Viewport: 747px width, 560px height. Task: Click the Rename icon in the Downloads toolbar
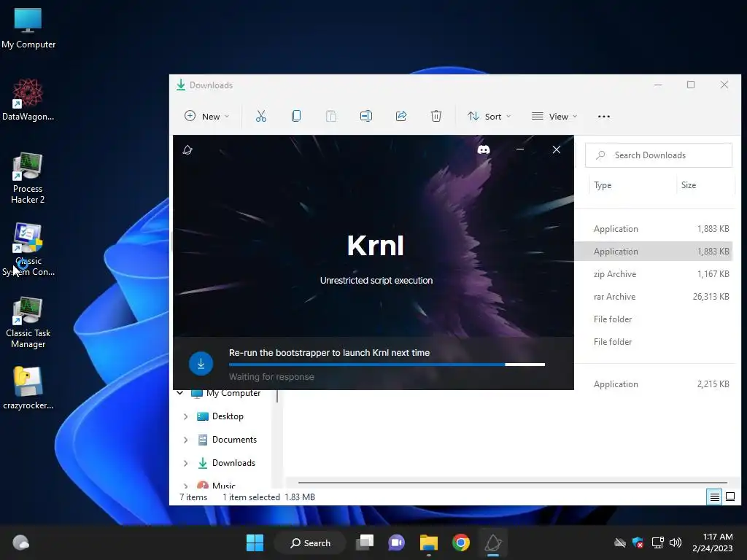pyautogui.click(x=366, y=116)
